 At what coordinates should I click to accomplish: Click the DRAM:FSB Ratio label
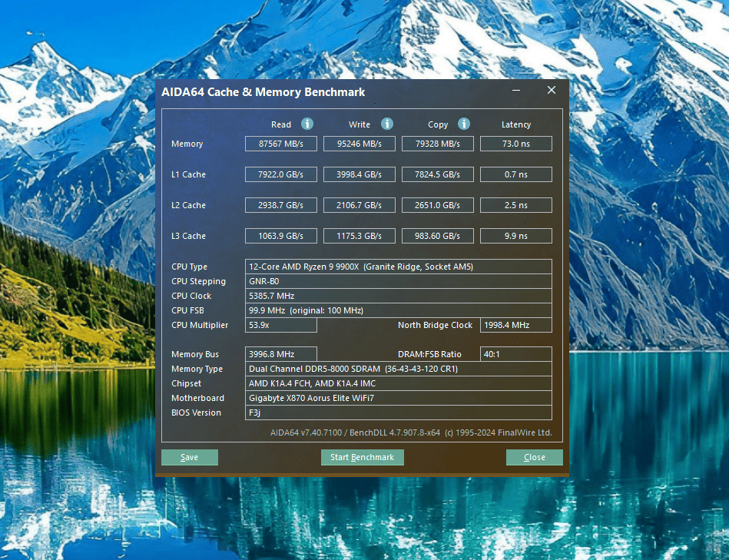429,354
